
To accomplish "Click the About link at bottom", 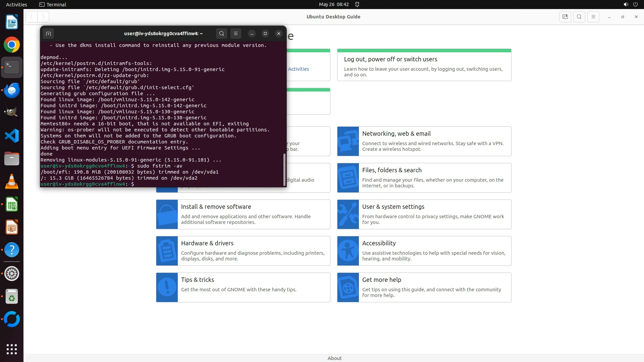I will coord(334,358).
